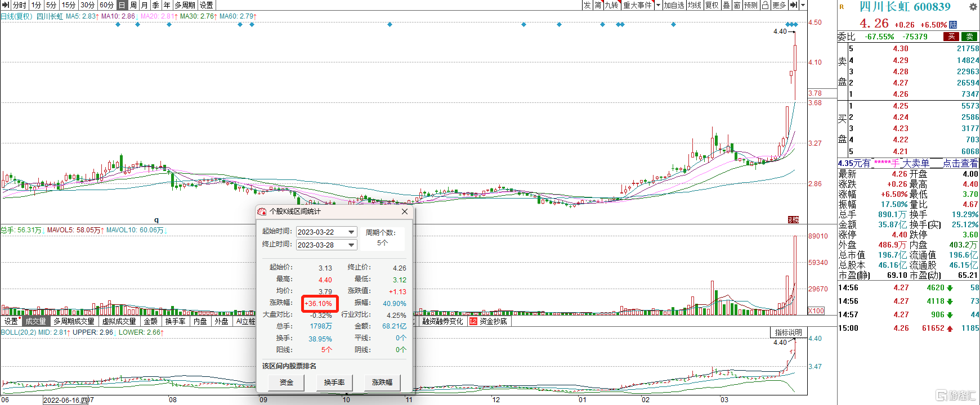
Task: Rank interval stocks by 换手率
Action: pos(334,382)
